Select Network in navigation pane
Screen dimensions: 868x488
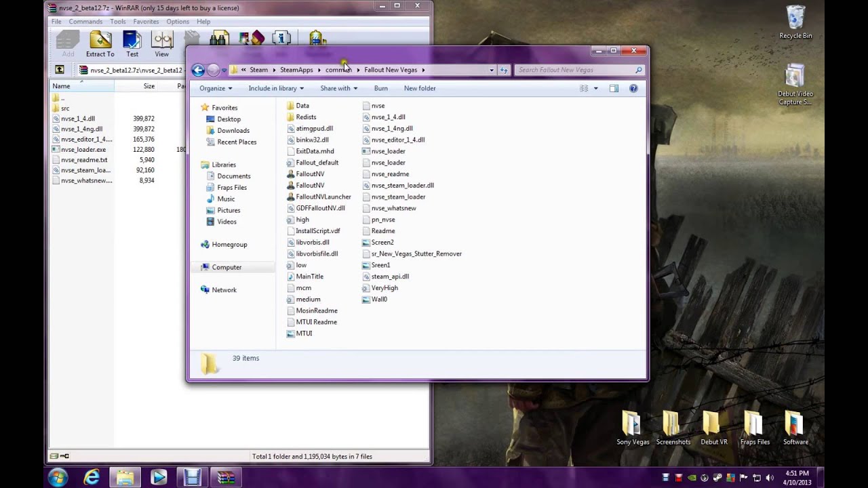[x=218, y=290]
